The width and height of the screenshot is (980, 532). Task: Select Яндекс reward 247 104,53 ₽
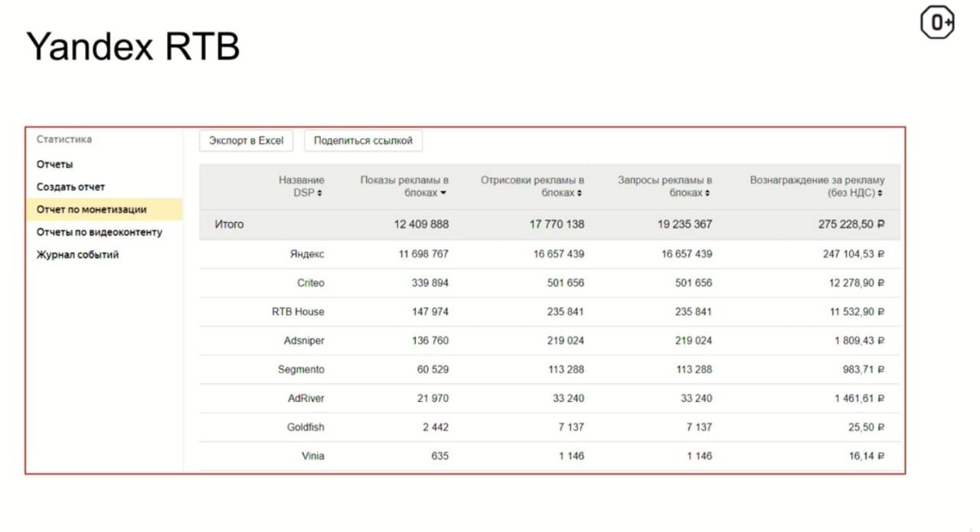point(854,253)
